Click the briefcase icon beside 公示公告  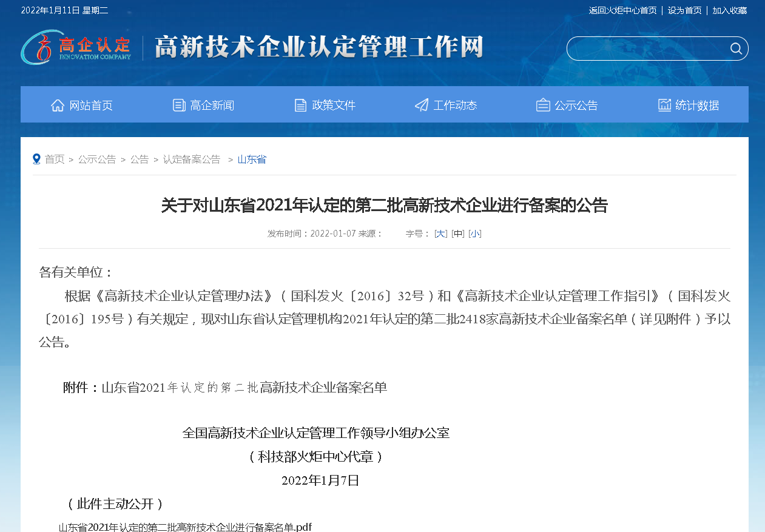[x=543, y=105]
